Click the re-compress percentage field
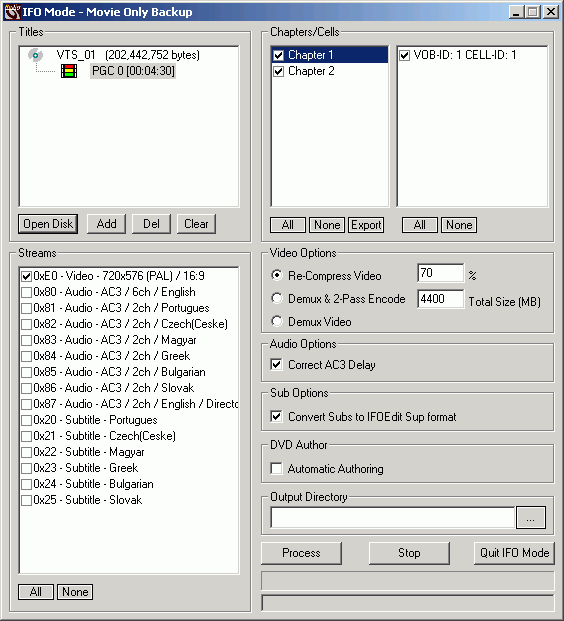This screenshot has height=621, width=564. (x=440, y=273)
